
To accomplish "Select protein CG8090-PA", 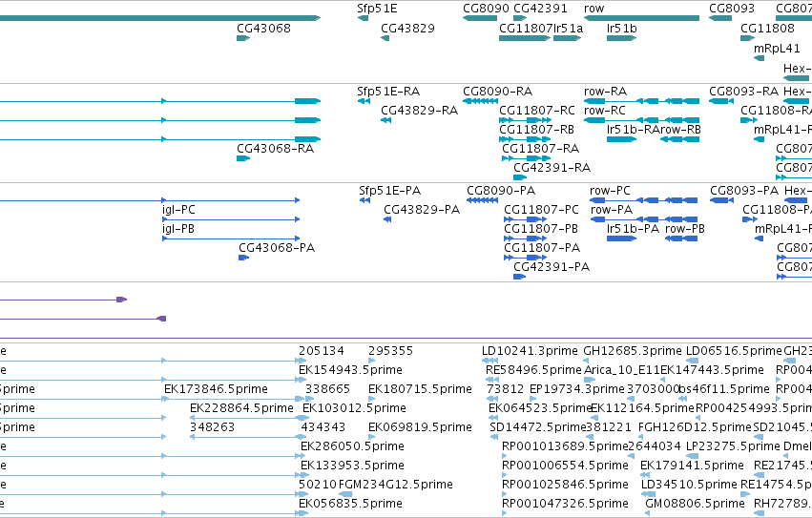I will point(501,191).
